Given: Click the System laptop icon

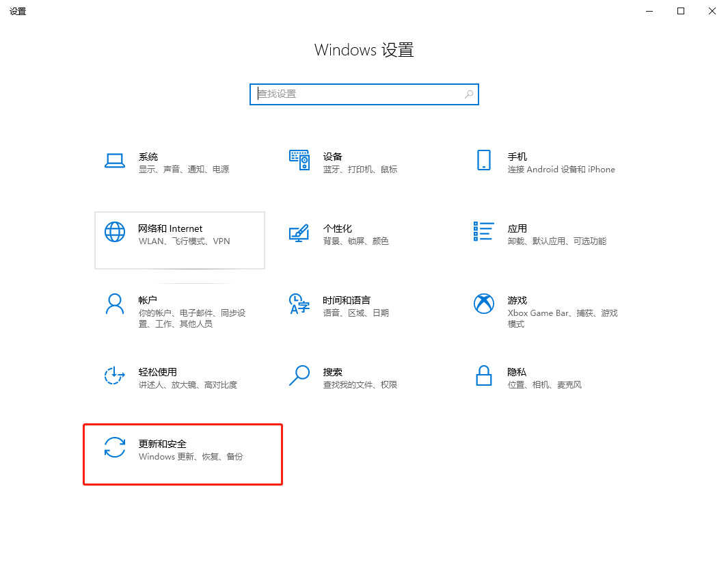Looking at the screenshot, I should pos(114,161).
